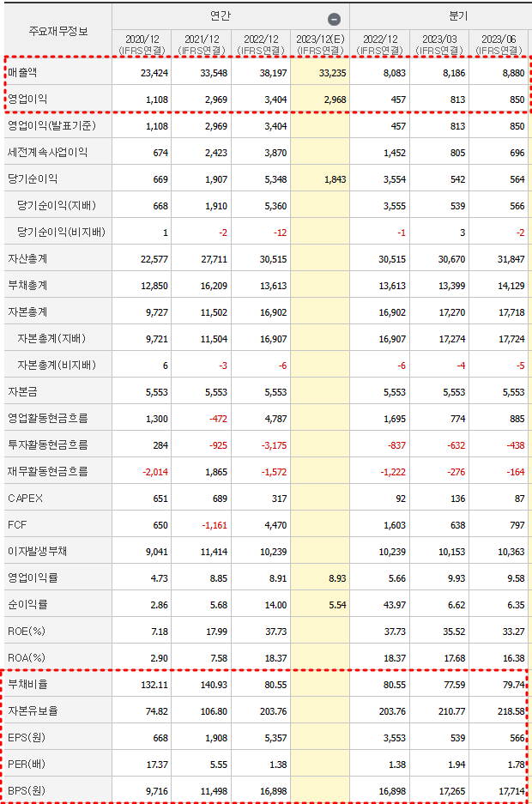Viewport: 532px width, 804px height.
Task: Select the FCF row label
Action: (x=17, y=525)
